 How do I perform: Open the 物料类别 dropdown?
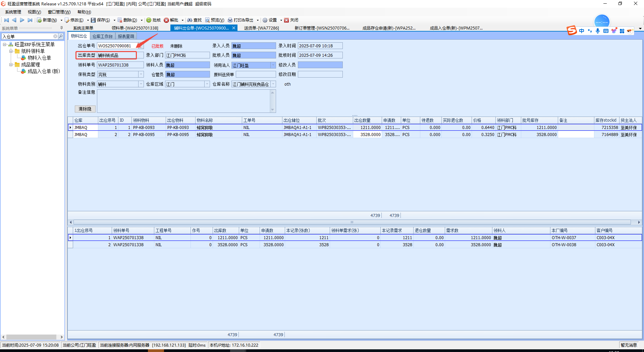coord(141,84)
